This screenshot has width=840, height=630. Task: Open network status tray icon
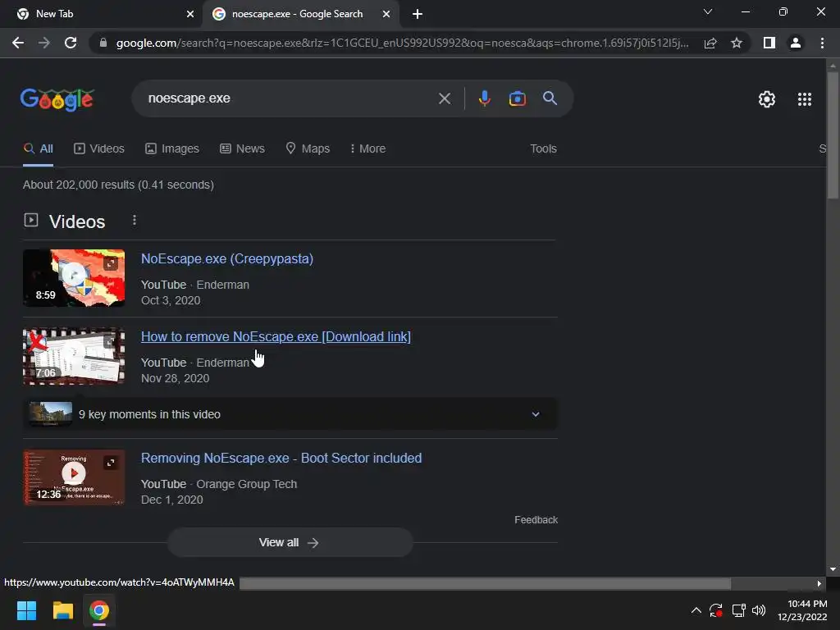tap(739, 610)
